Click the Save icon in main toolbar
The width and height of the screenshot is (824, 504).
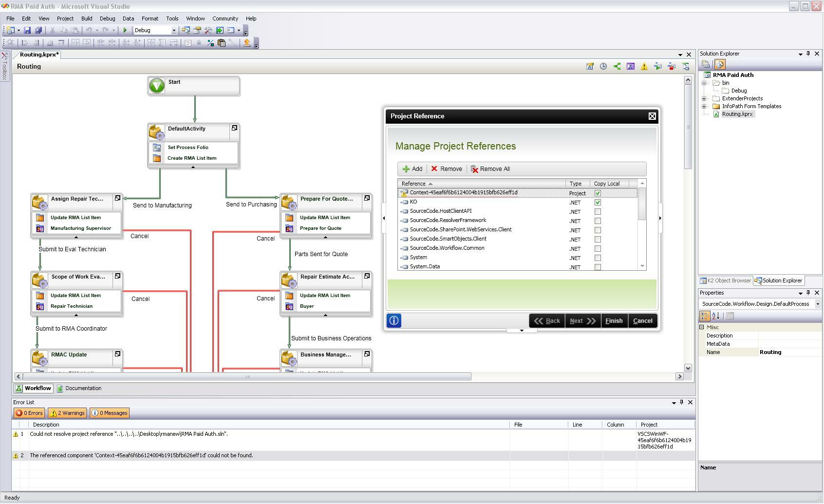click(x=27, y=30)
